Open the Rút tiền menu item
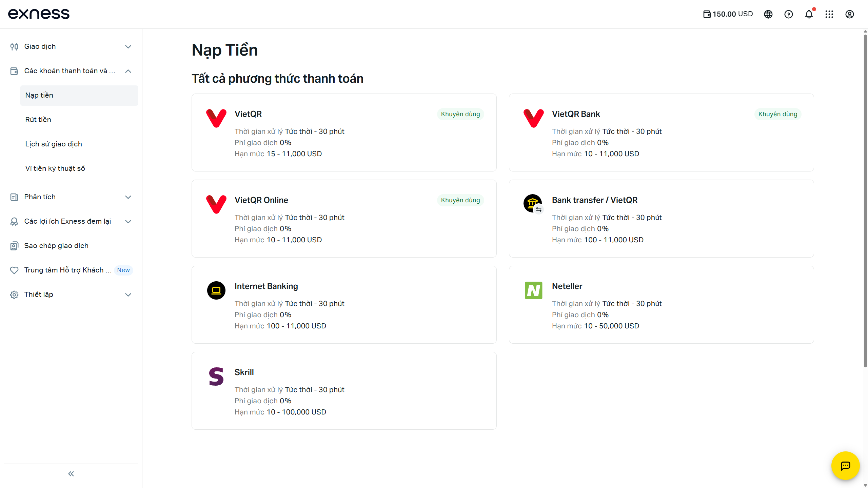The height and width of the screenshot is (488, 868). (38, 120)
